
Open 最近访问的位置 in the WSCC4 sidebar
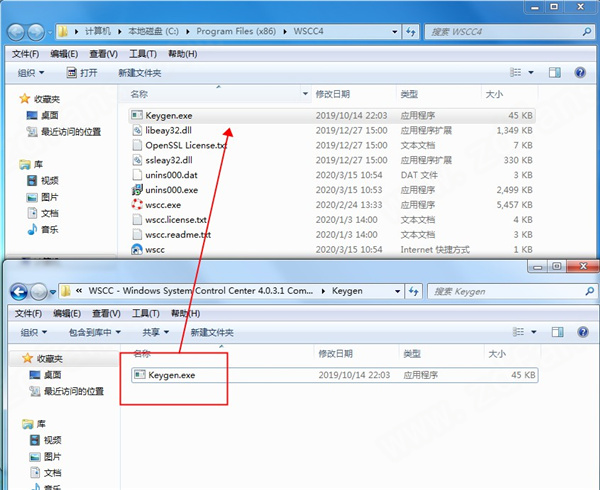(x=64, y=132)
